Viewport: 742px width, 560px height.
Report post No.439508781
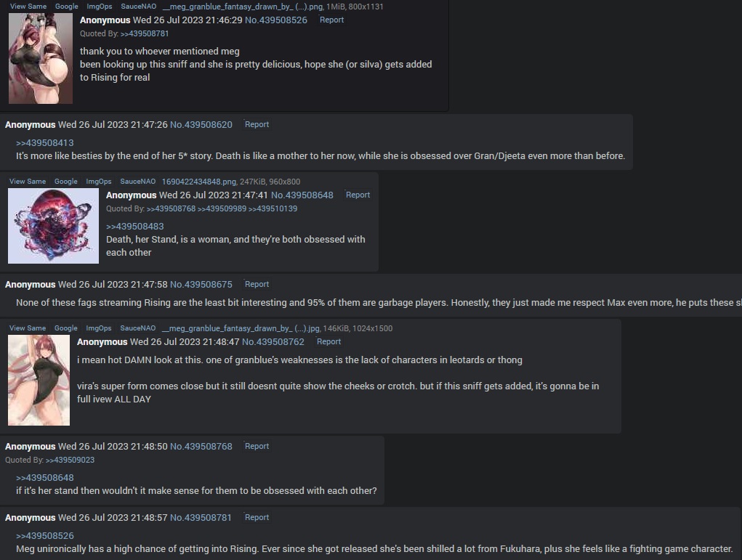[257, 517]
